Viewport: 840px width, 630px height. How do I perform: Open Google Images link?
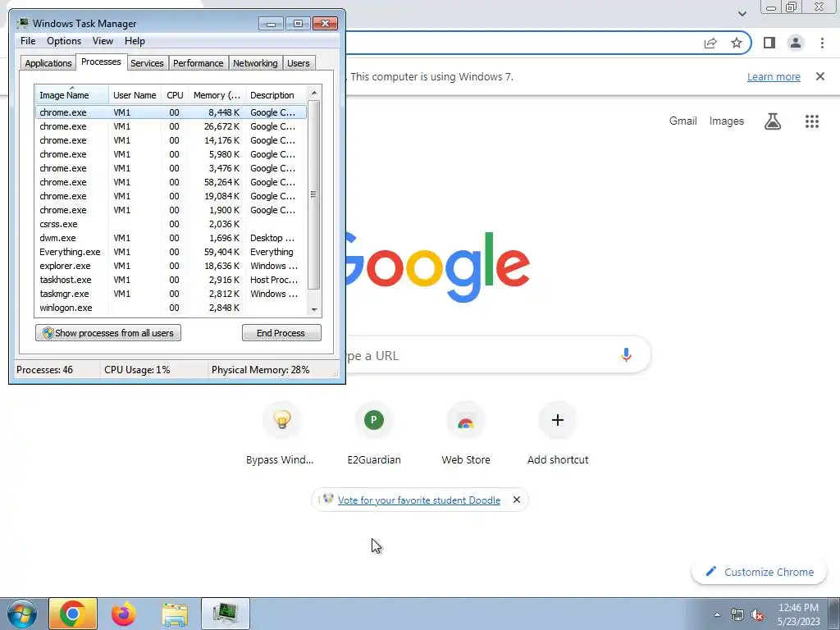pyautogui.click(x=727, y=121)
